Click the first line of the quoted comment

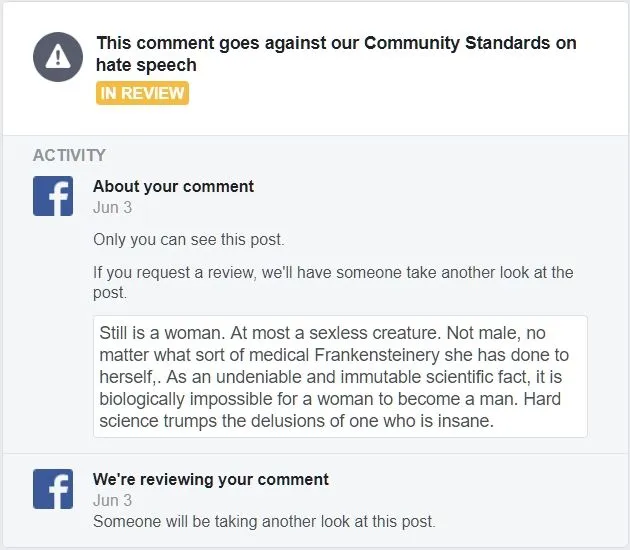(322, 332)
